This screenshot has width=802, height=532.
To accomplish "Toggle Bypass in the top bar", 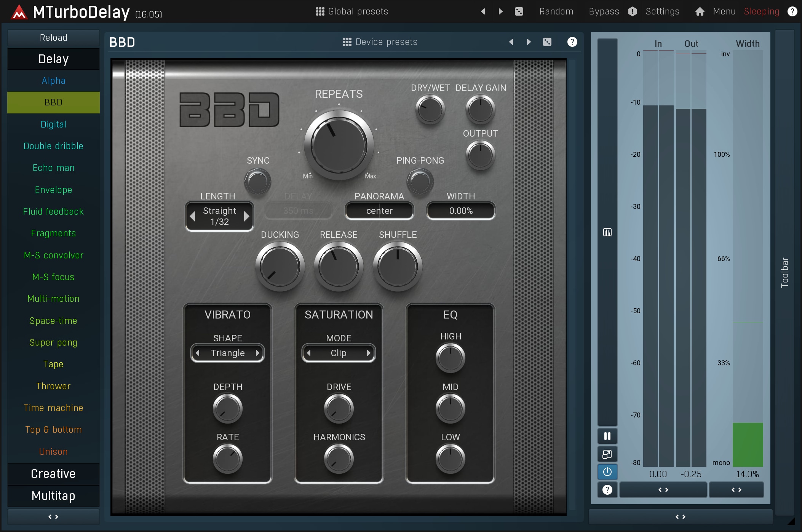I will click(x=604, y=11).
